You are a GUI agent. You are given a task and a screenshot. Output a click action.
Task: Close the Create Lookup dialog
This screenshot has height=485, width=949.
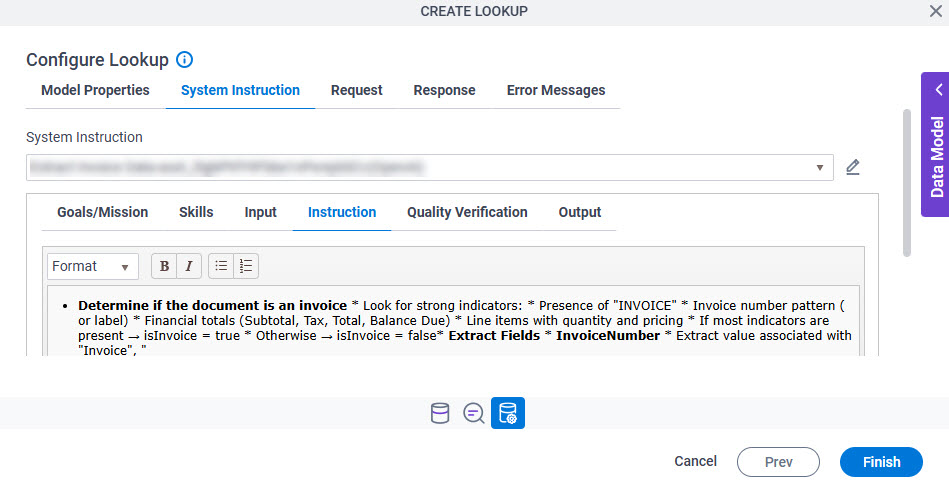tap(935, 11)
